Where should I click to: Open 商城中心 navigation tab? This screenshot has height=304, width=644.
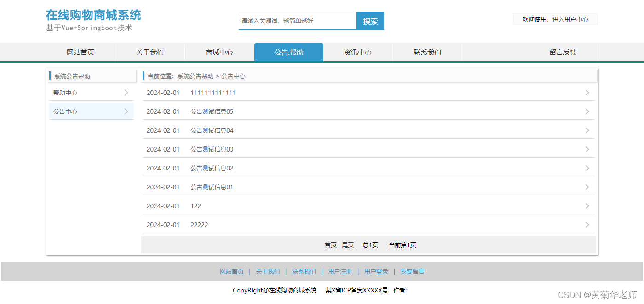(x=219, y=52)
